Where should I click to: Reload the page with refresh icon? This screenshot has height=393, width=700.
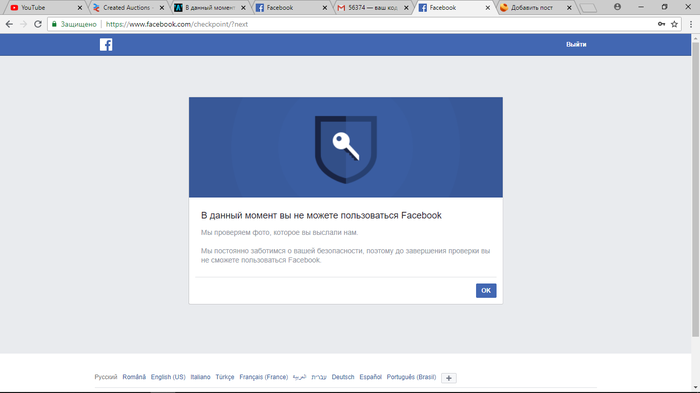[38, 24]
